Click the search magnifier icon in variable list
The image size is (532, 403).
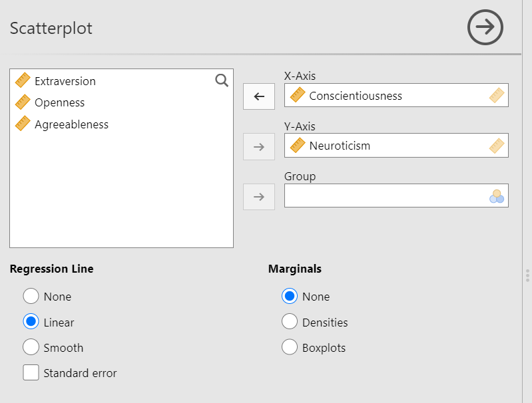(x=222, y=80)
